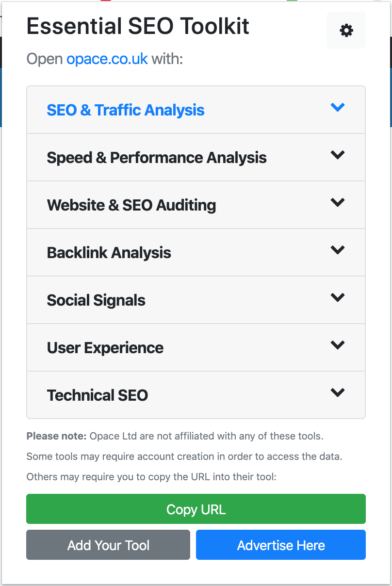Screen dimensions: 392x586
Task: Open extension settings via the gear icon
Action: click(345, 30)
